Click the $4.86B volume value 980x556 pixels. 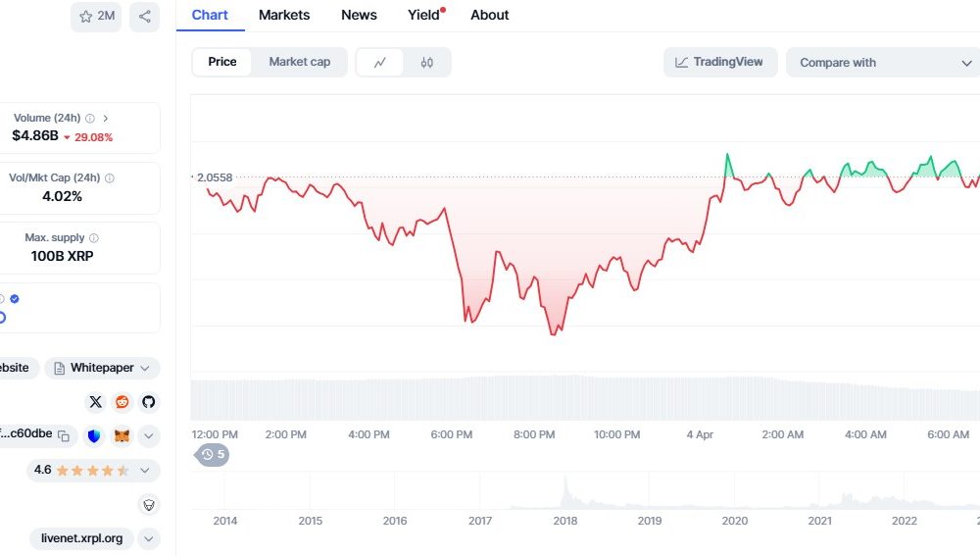coord(35,135)
